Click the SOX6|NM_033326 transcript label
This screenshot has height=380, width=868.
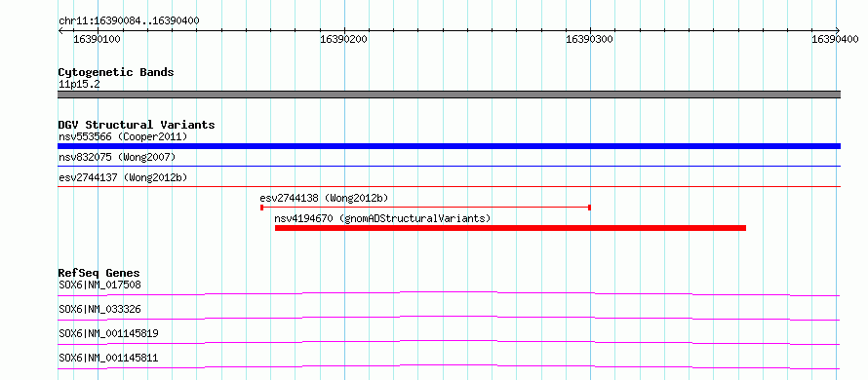pos(99,309)
